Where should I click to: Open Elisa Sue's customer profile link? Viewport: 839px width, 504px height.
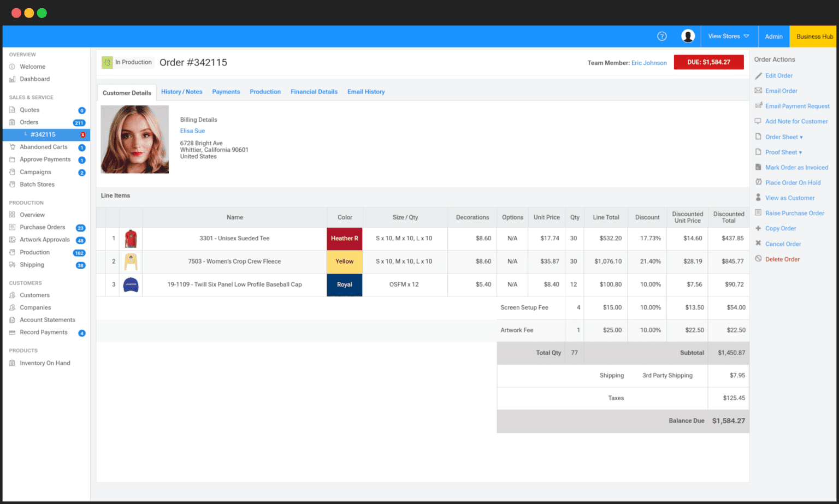click(x=192, y=131)
